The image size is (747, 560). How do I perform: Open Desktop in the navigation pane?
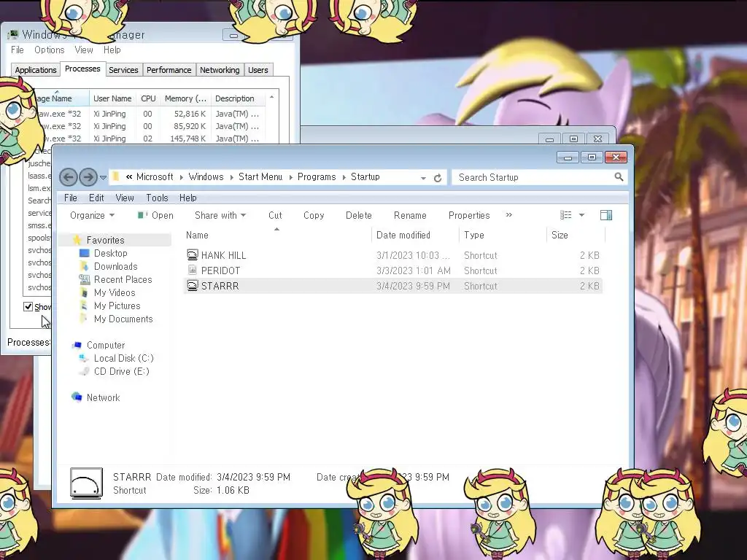click(x=111, y=253)
